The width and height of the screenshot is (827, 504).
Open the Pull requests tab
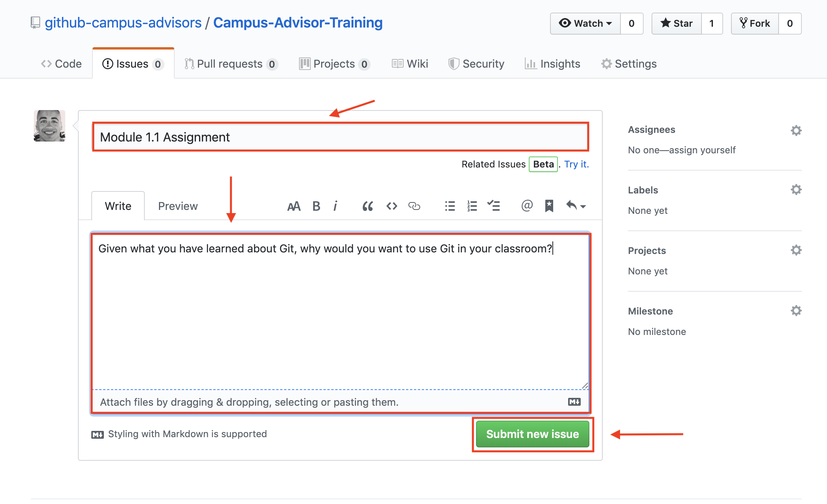click(230, 64)
